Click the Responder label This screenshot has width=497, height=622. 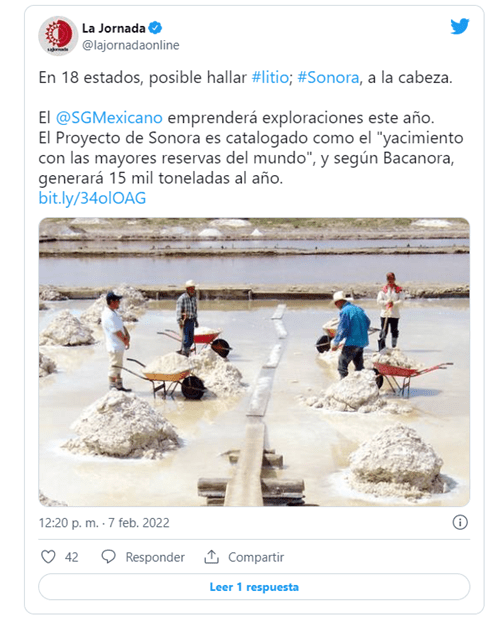click(x=155, y=557)
